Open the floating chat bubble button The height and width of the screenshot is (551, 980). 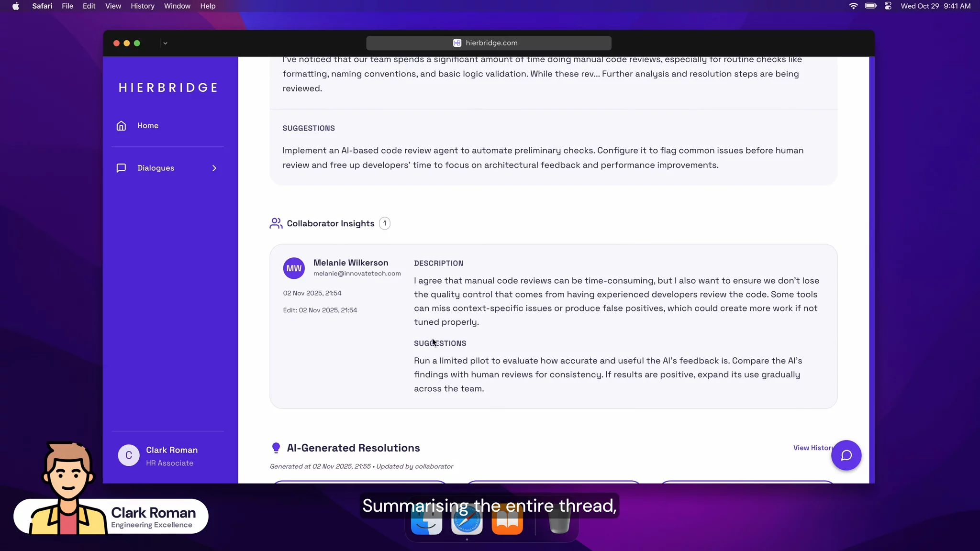846,455
